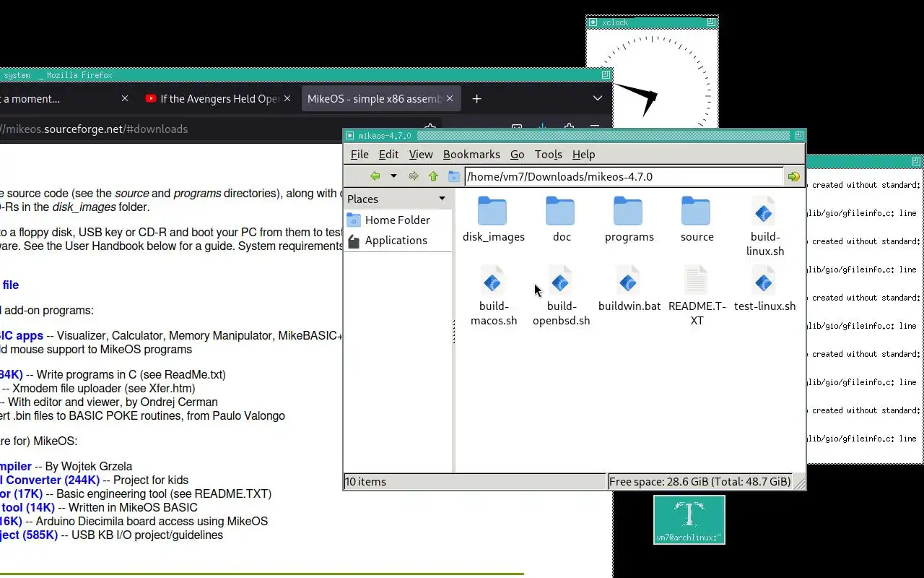Open the "84K)" link about C programs
Viewport: 924px width, 578px height.
click(x=12, y=375)
